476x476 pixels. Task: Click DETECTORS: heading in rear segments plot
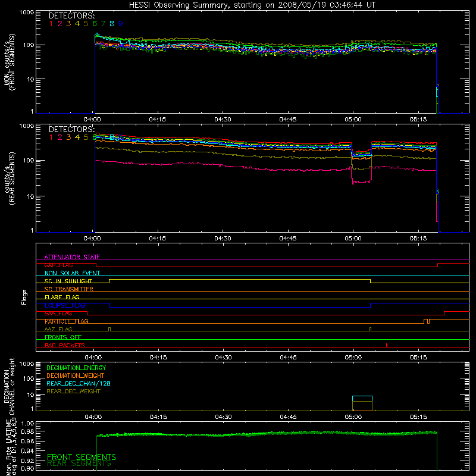pos(71,129)
